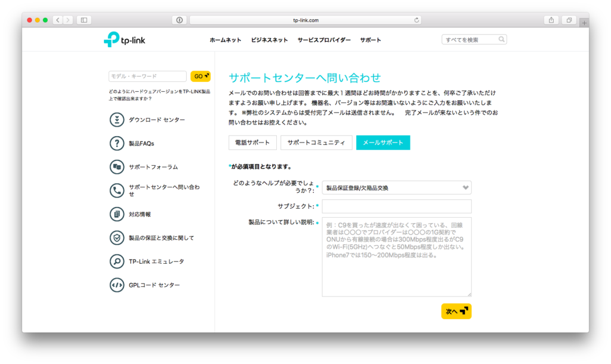Click the phone icon for サポートセンターへ問い合わせ
611x364 pixels.
click(116, 190)
